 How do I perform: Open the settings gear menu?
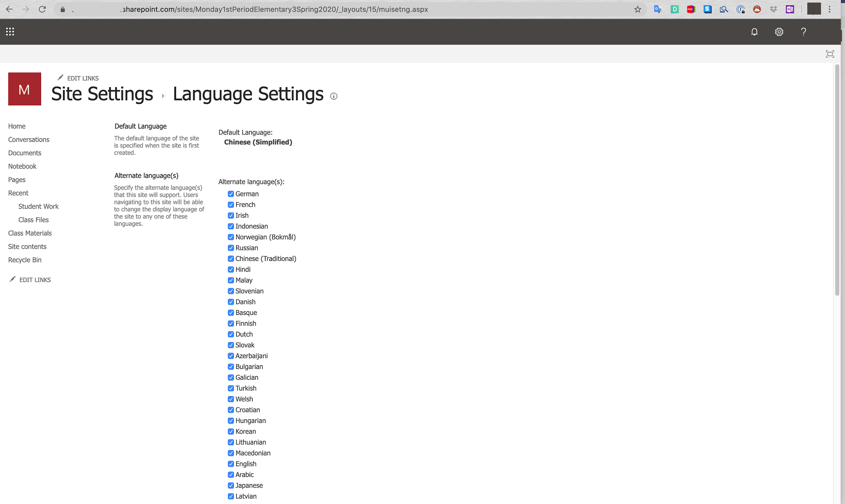(x=779, y=32)
